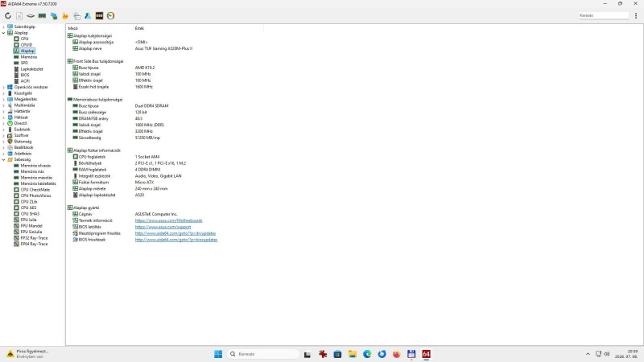644x362 pixels.
Task: Click the flat green motherboard toolbar icon
Action: [31, 15]
